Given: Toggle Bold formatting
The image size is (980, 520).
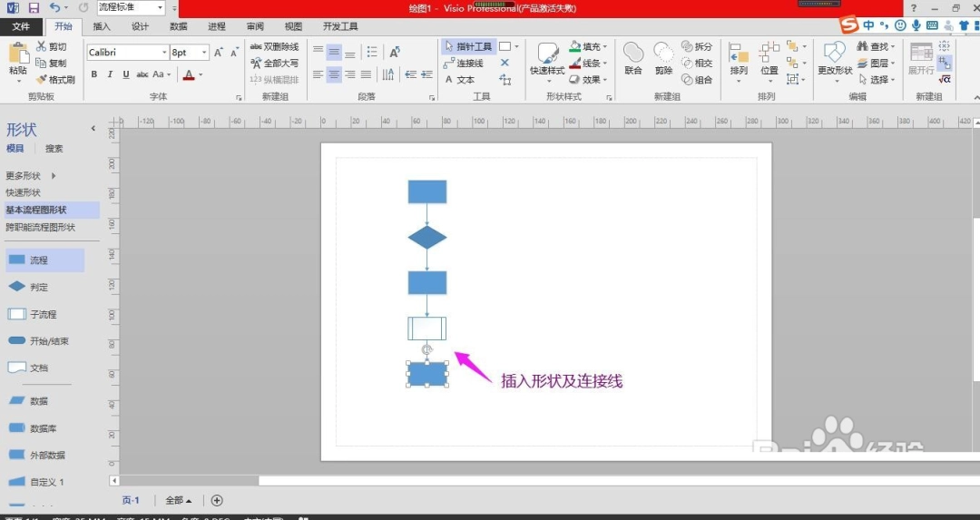Looking at the screenshot, I should click(93, 74).
